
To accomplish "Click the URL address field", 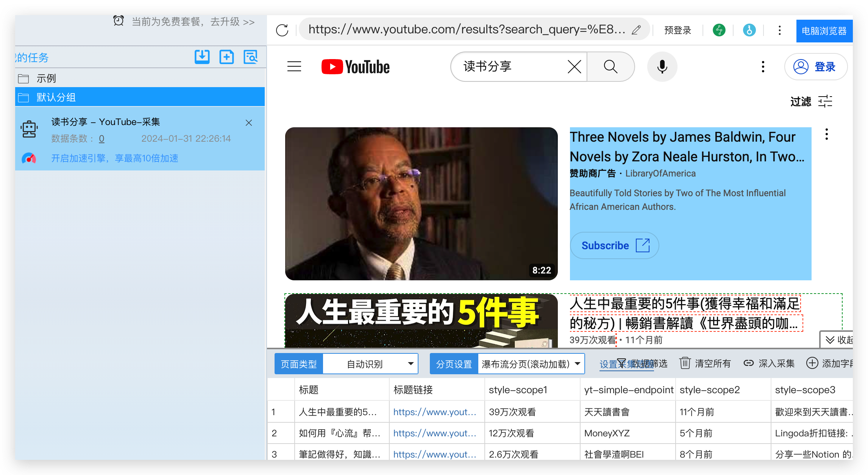I will pos(467,30).
